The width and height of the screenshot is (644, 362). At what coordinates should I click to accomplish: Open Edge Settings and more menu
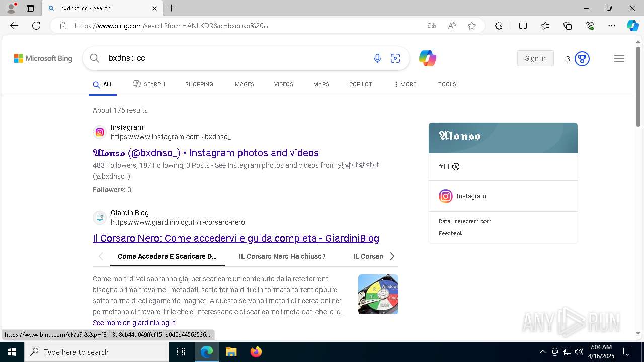[x=612, y=26]
